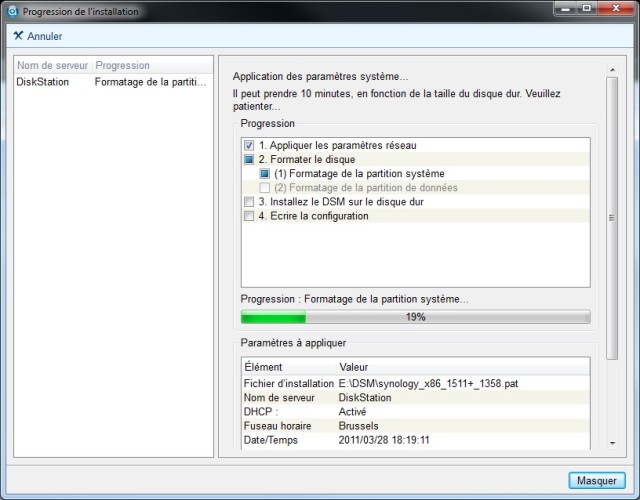The height and width of the screenshot is (500, 640).
Task: Click the scrollbar down arrow
Action: tap(612, 443)
